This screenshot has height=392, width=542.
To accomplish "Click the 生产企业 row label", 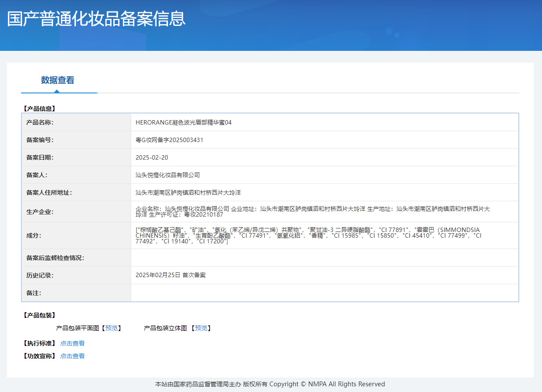I will [40, 212].
